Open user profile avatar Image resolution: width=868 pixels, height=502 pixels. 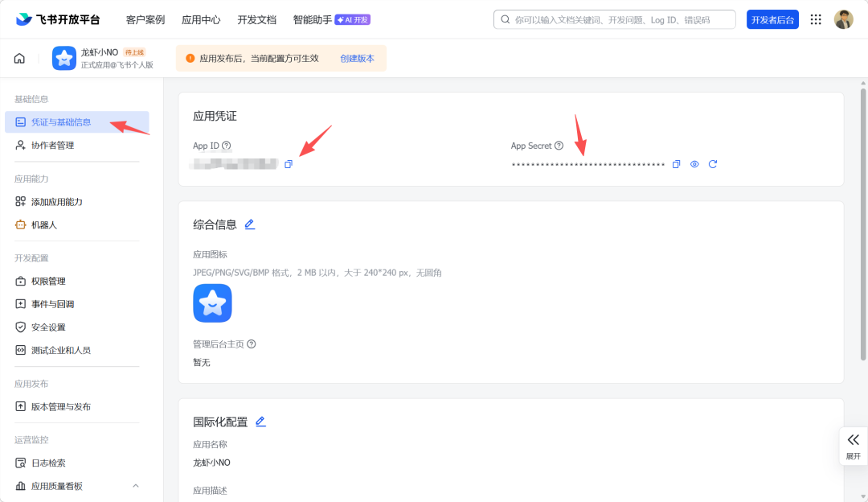pyautogui.click(x=843, y=19)
